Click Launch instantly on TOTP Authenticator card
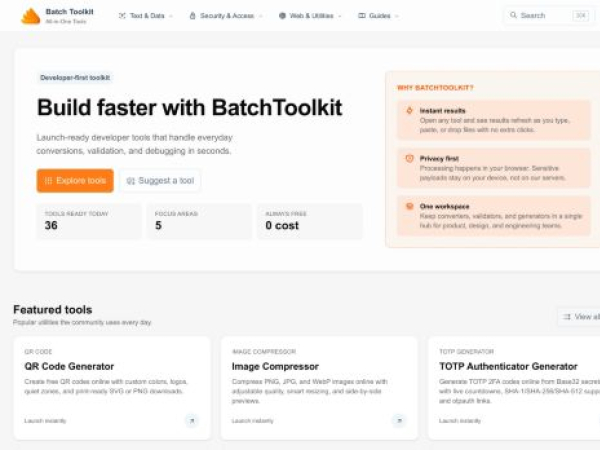The width and height of the screenshot is (600, 450). (x=460, y=421)
